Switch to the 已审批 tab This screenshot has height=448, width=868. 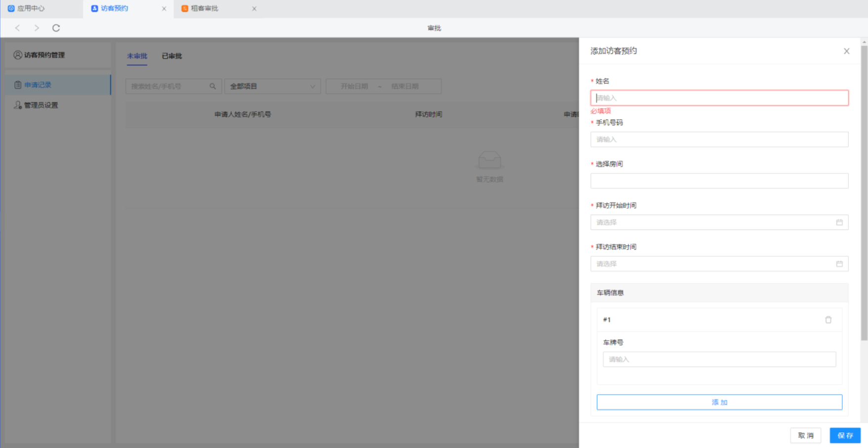[x=172, y=56]
